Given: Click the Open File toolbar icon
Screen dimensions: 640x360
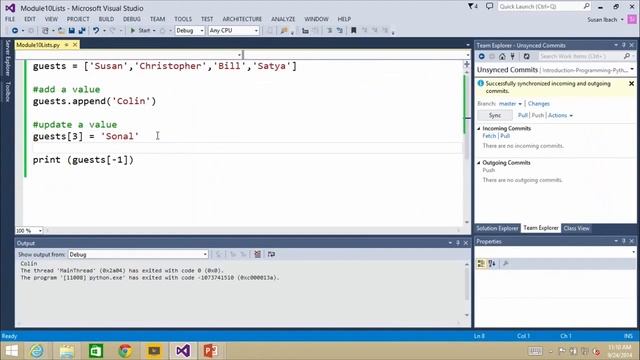Looking at the screenshot, I should click(61, 31).
